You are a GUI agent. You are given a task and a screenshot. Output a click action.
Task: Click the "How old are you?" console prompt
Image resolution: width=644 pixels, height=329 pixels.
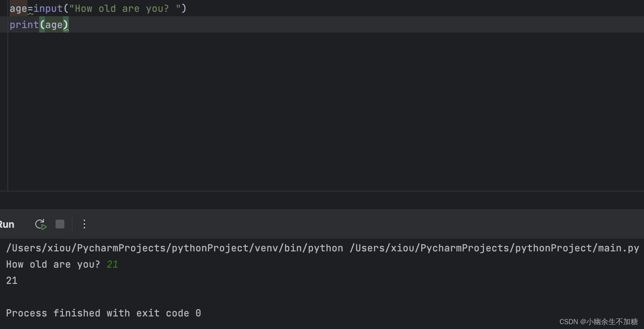click(53, 264)
